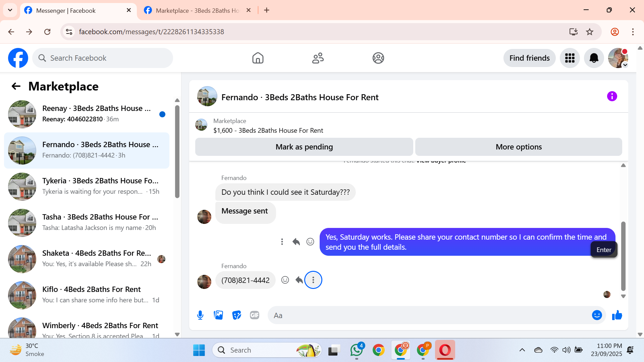Open a new browser tab

coord(267,10)
